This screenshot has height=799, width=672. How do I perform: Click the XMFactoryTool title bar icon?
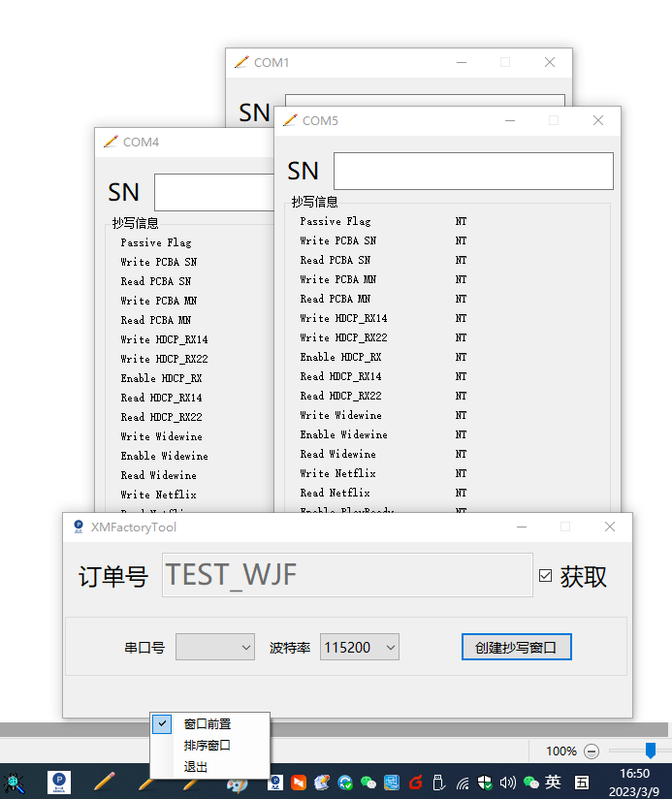click(80, 527)
